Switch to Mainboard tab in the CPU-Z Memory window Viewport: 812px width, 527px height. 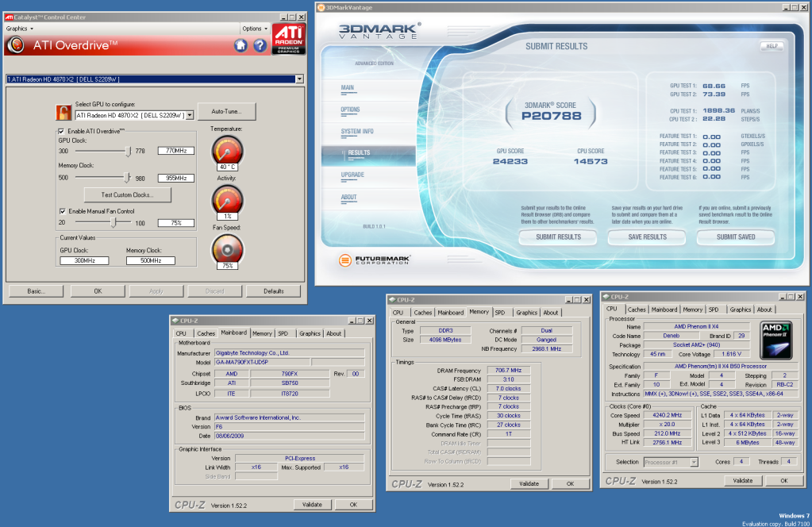(451, 313)
